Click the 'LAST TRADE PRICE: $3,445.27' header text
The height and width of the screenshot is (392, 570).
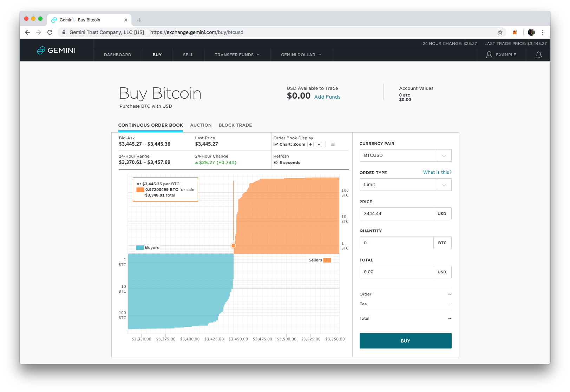[516, 44]
